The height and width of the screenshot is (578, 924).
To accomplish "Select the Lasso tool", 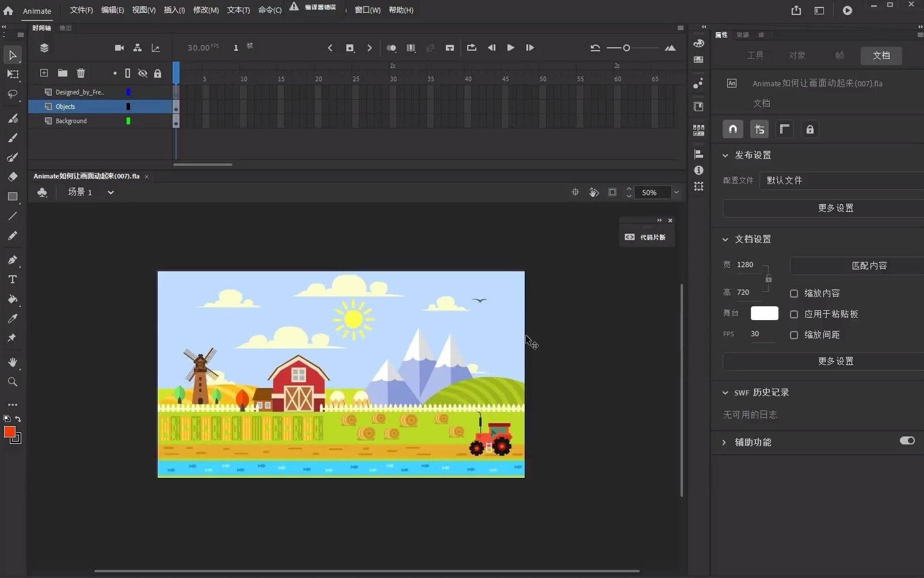I will point(12,94).
